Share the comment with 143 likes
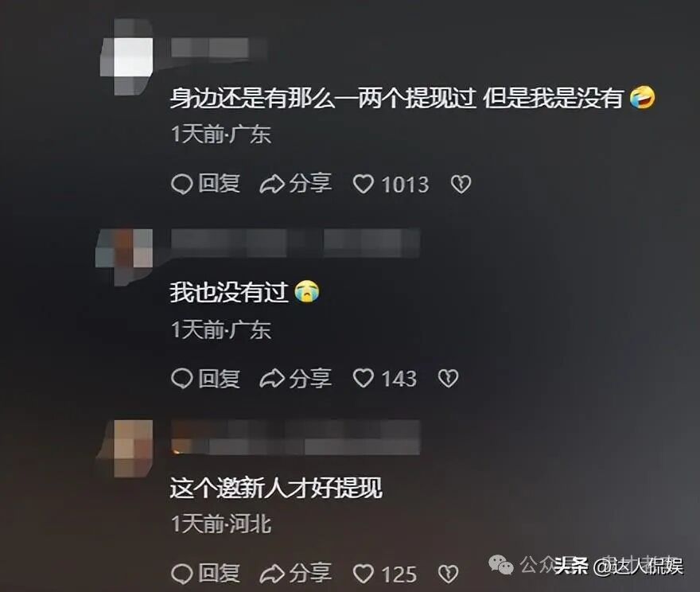 (296, 379)
